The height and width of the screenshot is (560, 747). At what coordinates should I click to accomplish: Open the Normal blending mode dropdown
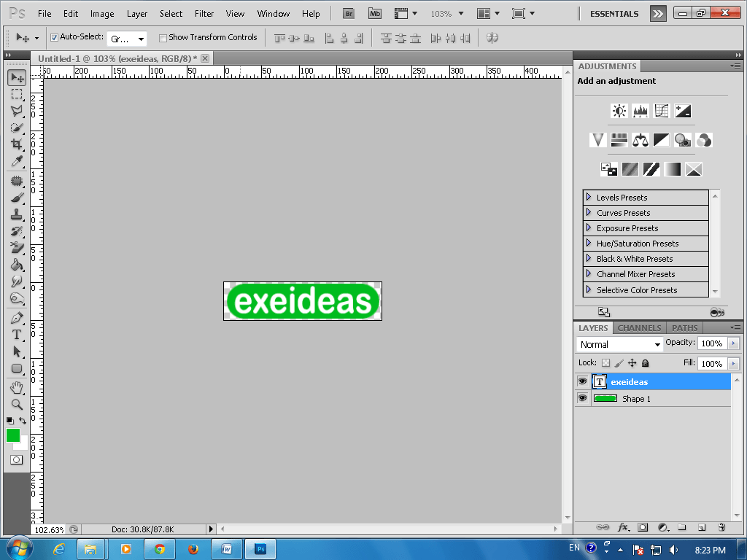[x=619, y=344]
